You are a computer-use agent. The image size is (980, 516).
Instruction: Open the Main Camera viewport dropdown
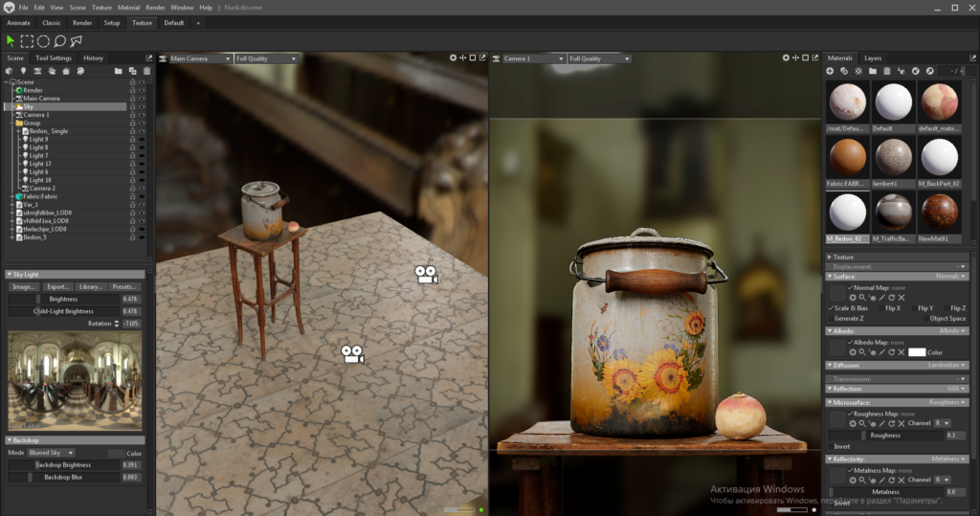pos(200,58)
